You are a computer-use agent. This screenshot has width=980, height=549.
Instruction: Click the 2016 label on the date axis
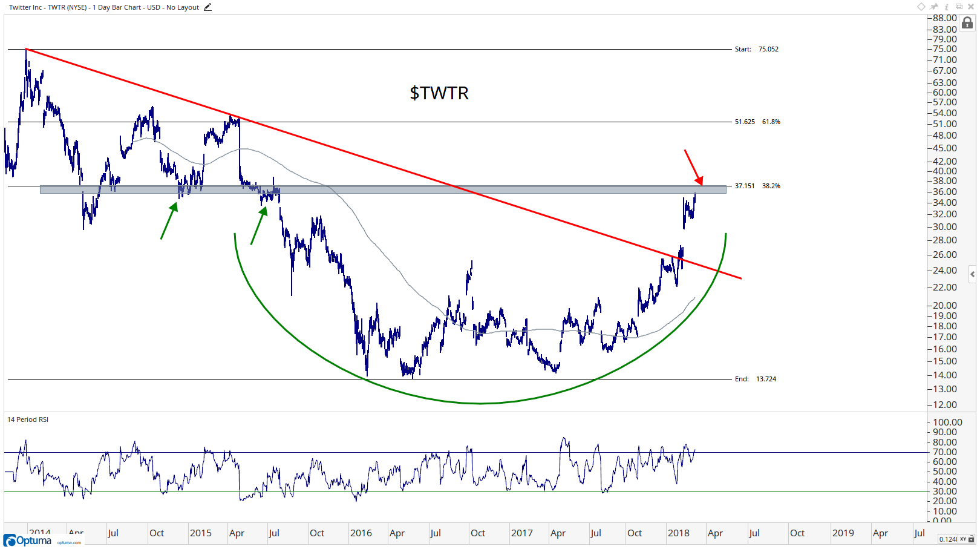[361, 533]
